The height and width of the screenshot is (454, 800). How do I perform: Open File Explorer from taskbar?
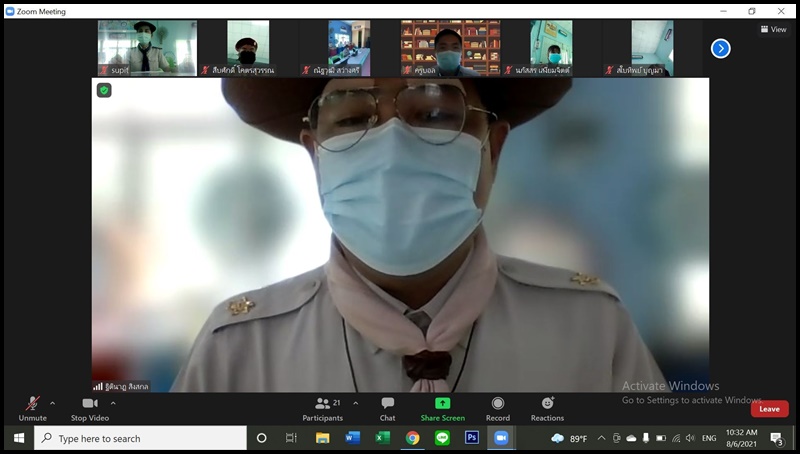click(322, 438)
